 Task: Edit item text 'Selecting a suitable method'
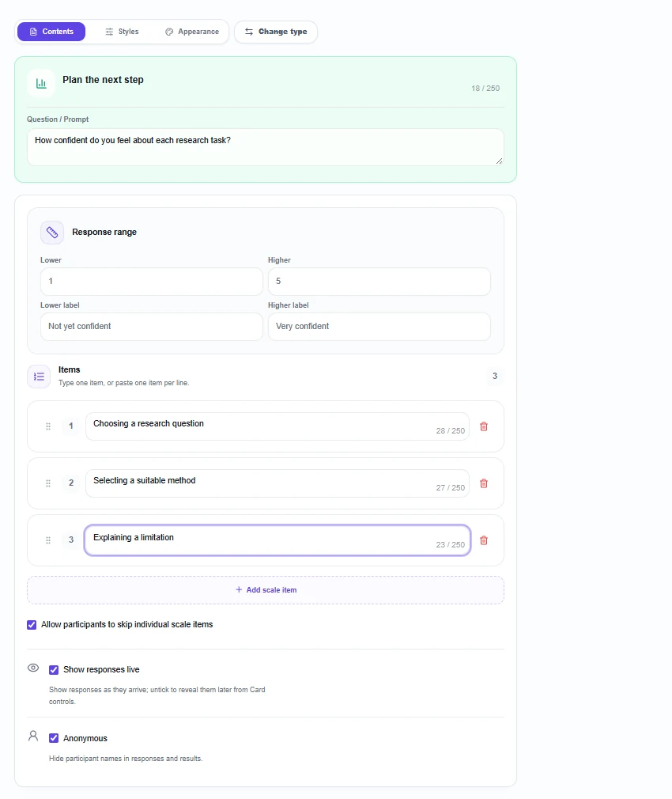tap(277, 483)
